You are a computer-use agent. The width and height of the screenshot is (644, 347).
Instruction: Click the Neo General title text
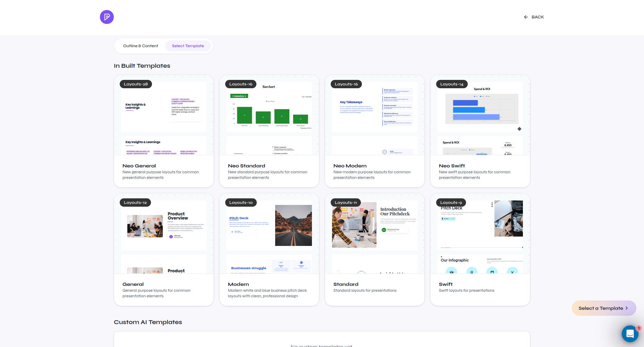coord(139,166)
